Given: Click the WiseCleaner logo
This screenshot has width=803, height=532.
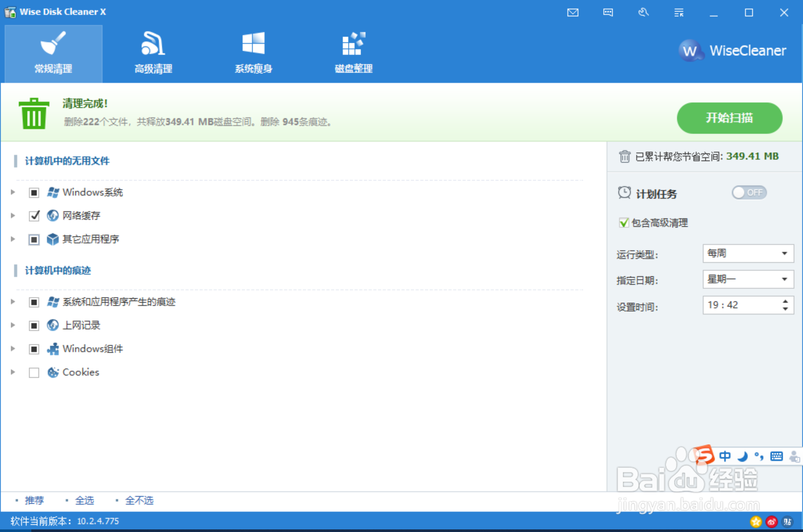Looking at the screenshot, I should (732, 51).
